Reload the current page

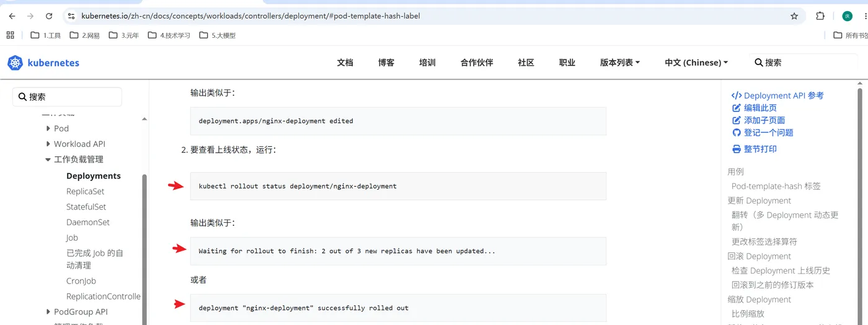[49, 16]
